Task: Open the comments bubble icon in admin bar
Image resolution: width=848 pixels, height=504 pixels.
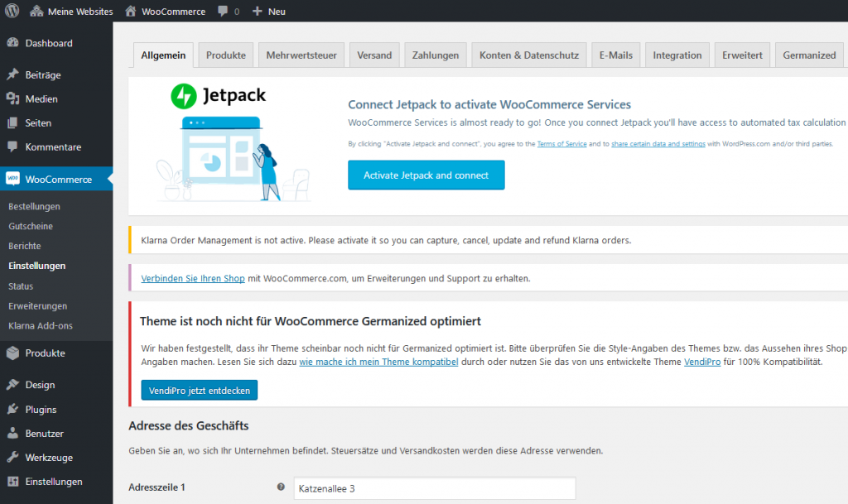Action: coord(222,11)
